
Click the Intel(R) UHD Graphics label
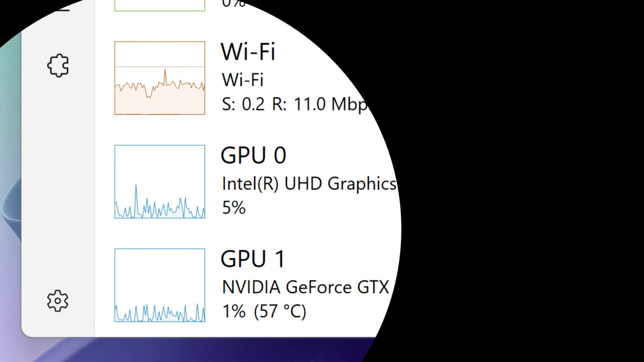(309, 184)
